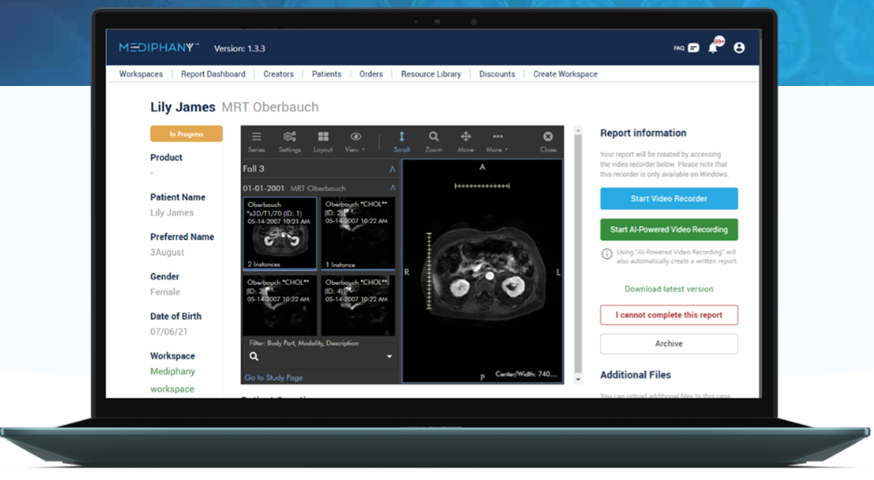Open the Discounts menu item
Image resolution: width=874 pixels, height=480 pixels.
pos(497,74)
